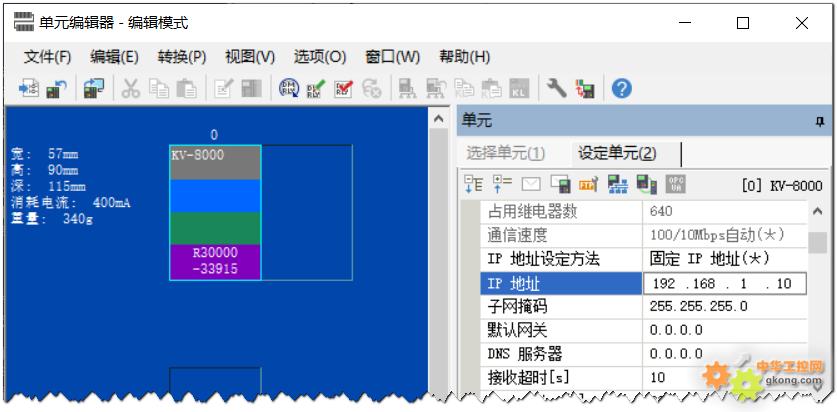
Task: Click the unit-to-monitor transfer icon in toolbar
Action: coord(94,89)
